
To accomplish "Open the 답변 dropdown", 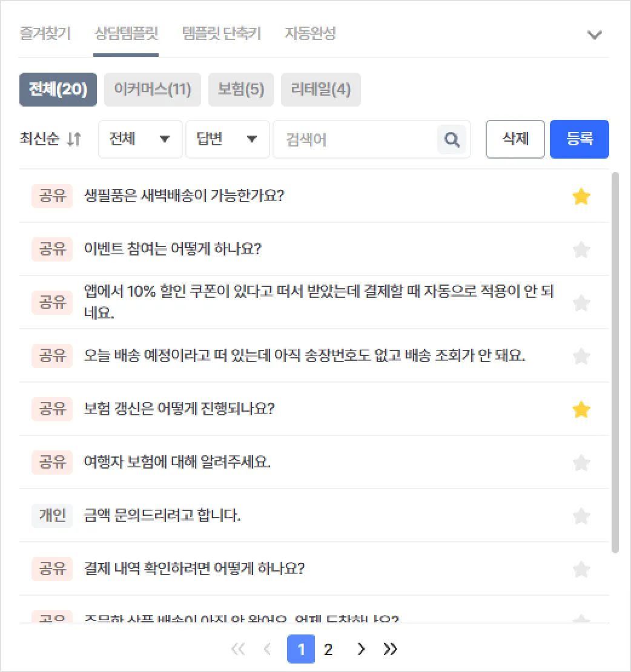I will tap(227, 139).
